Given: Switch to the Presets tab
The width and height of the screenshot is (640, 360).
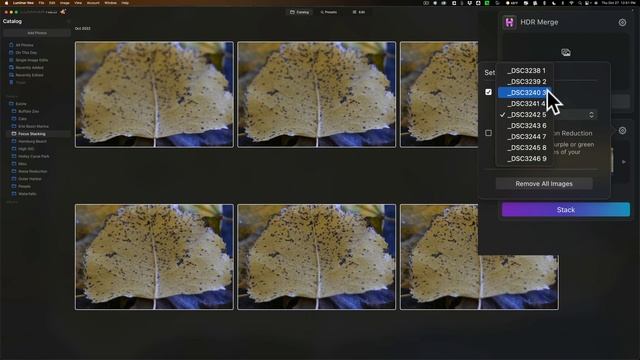Looking at the screenshot, I should click(x=329, y=12).
